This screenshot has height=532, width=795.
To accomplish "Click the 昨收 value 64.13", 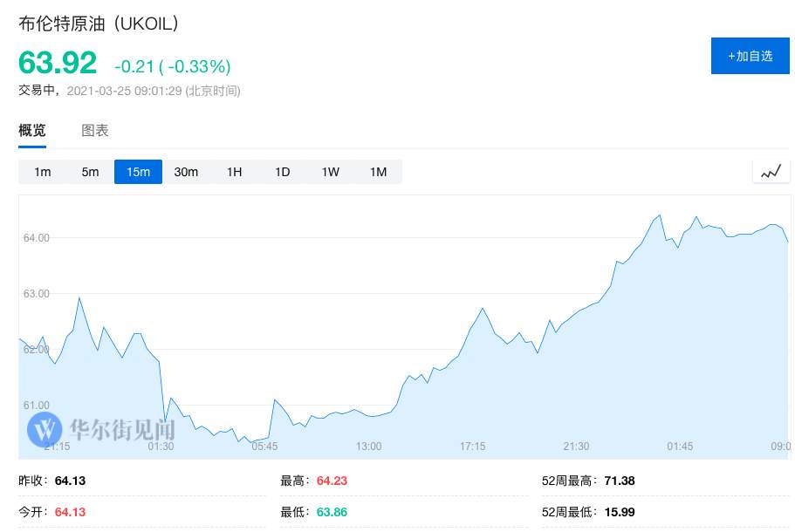I will coord(70,481).
